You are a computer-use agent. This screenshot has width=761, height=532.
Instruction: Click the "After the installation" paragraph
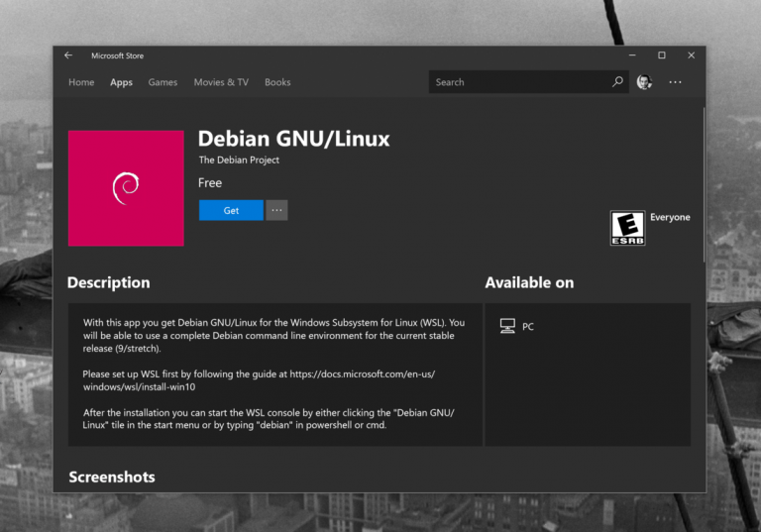point(269,419)
